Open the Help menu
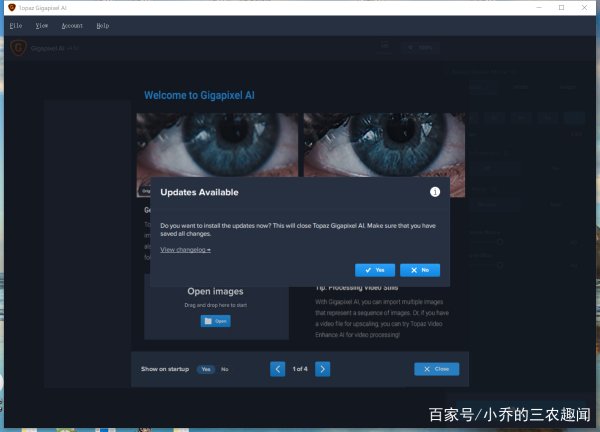 click(104, 25)
